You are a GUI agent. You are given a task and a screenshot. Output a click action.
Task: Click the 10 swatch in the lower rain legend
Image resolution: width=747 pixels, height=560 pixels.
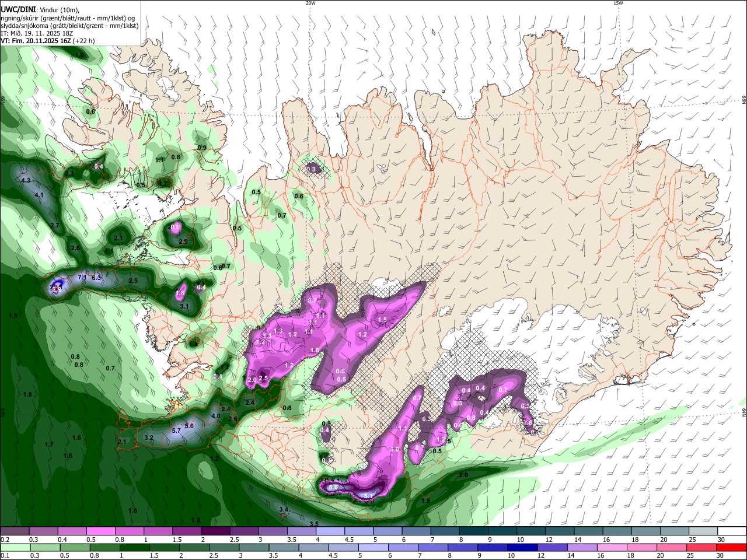tap(523, 547)
